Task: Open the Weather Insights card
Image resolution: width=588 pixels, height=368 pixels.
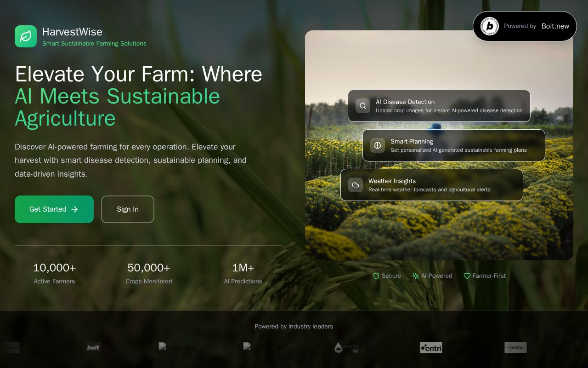Action: pos(432,185)
